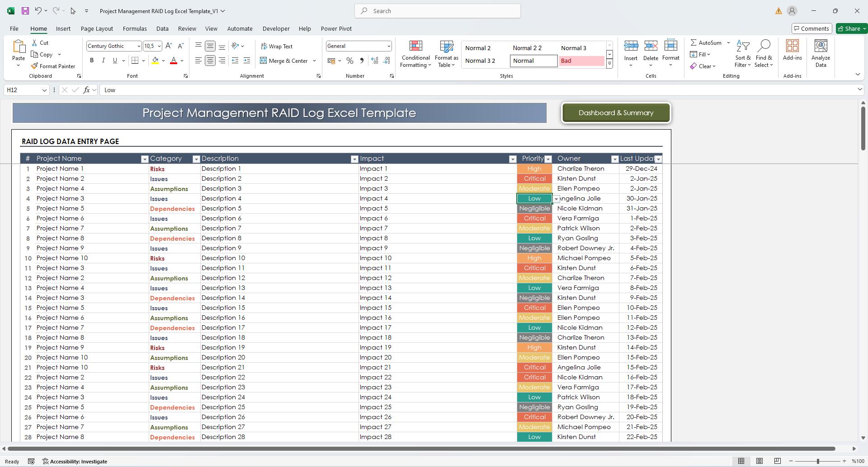Toggle Top Align vertical alignment

point(198,46)
